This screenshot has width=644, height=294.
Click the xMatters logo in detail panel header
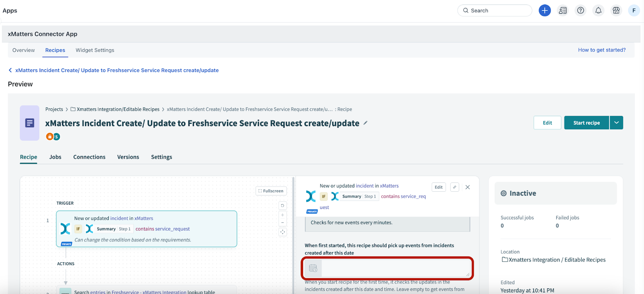coord(311,197)
